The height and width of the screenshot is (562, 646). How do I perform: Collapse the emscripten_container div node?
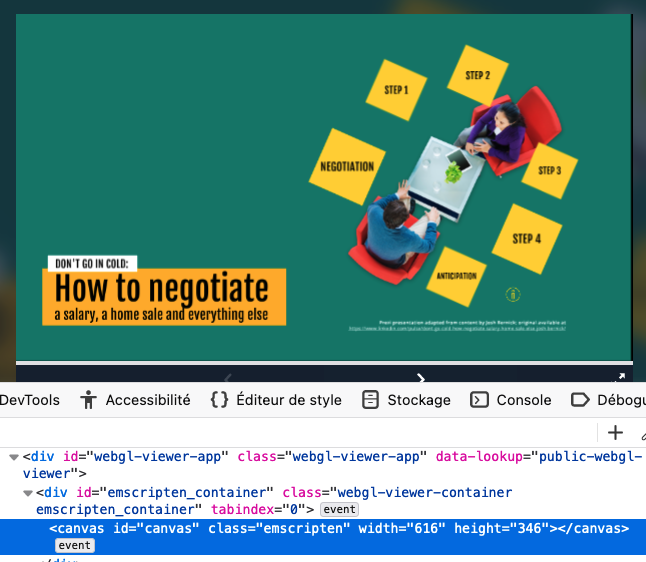pos(28,493)
